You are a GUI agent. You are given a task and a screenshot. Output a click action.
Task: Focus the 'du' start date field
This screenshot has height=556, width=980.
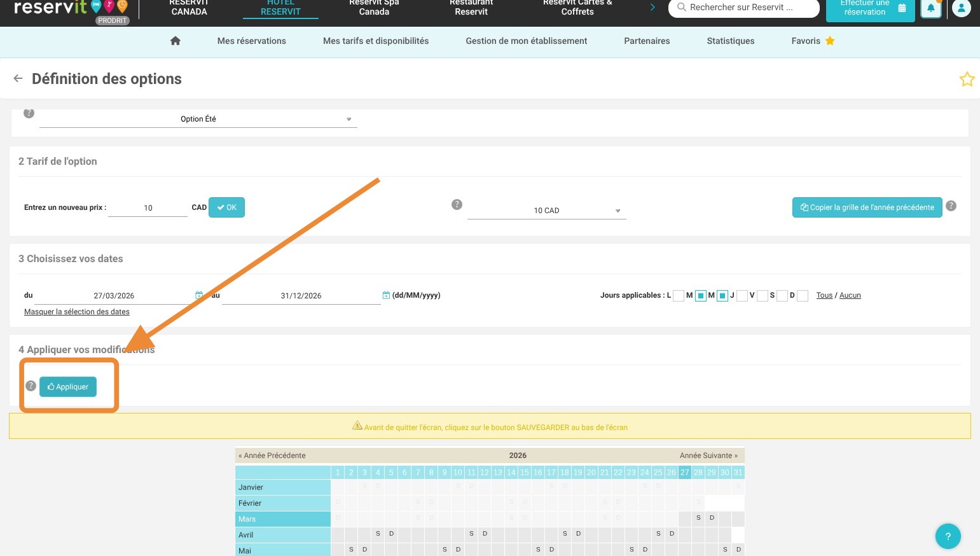[x=114, y=296]
